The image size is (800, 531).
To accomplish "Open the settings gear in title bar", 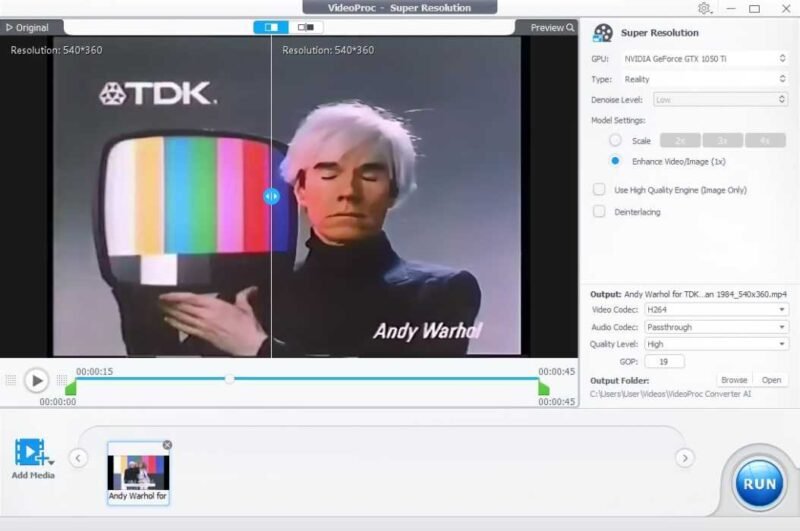I will (704, 8).
